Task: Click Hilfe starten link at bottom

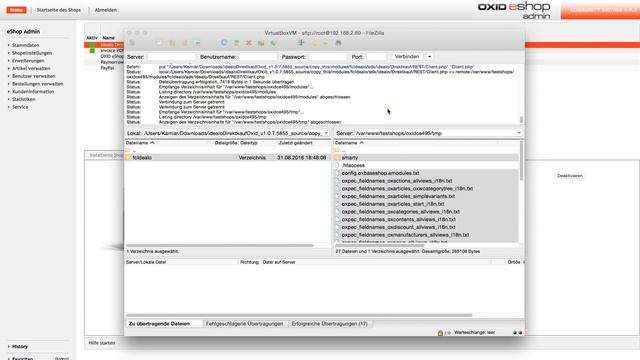Action: click(102, 343)
